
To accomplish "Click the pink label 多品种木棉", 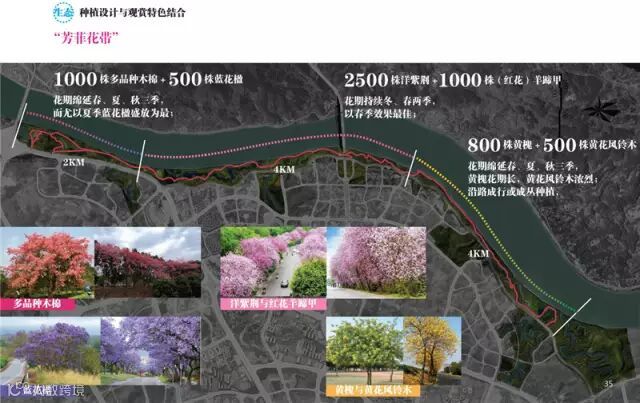I will (38, 304).
